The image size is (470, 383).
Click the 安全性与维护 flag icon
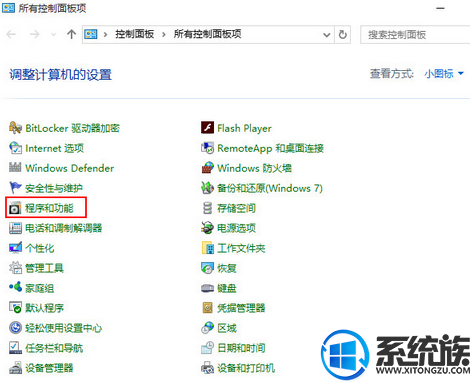pyautogui.click(x=15, y=188)
